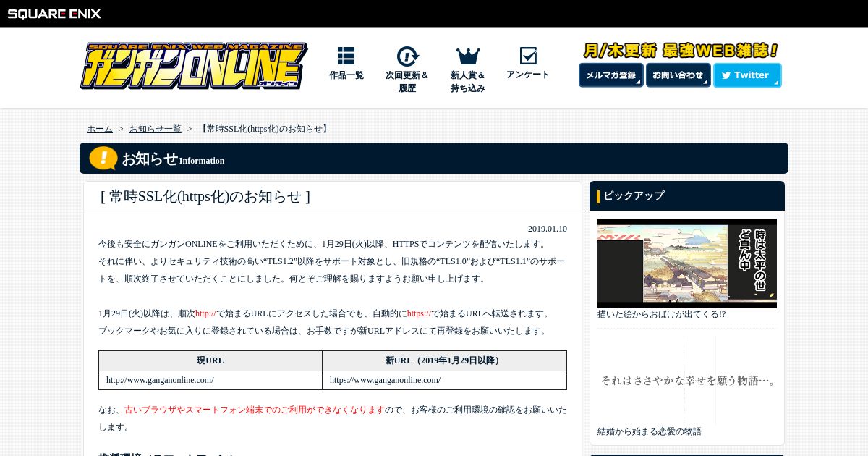868x456 pixels.
Task: Click the exclamation icon beside お知らせ
Action: click(x=103, y=158)
